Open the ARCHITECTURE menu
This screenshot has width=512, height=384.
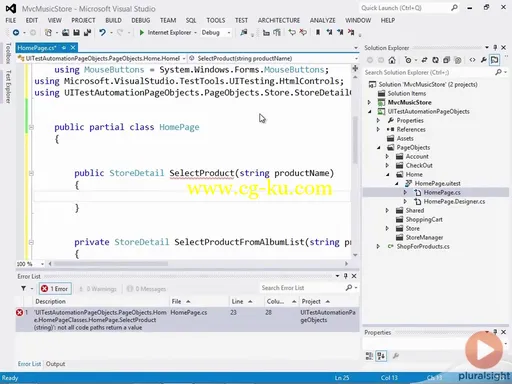click(279, 20)
